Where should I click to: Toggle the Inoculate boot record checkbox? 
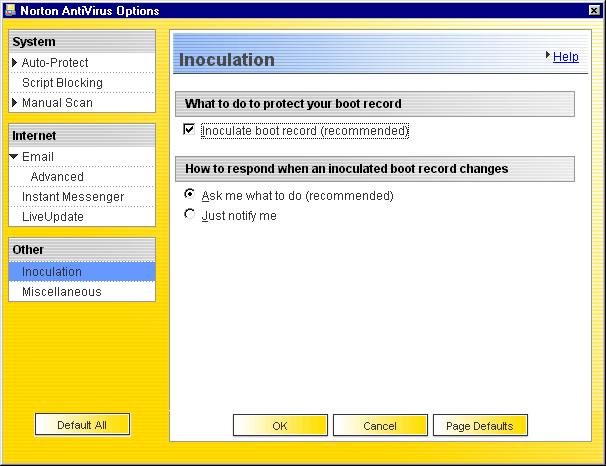tap(190, 130)
